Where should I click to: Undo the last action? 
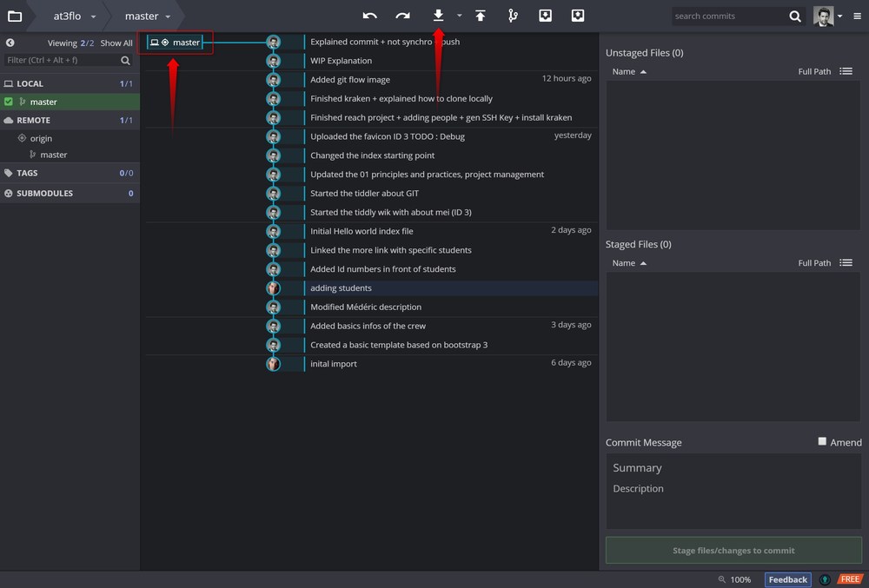370,16
